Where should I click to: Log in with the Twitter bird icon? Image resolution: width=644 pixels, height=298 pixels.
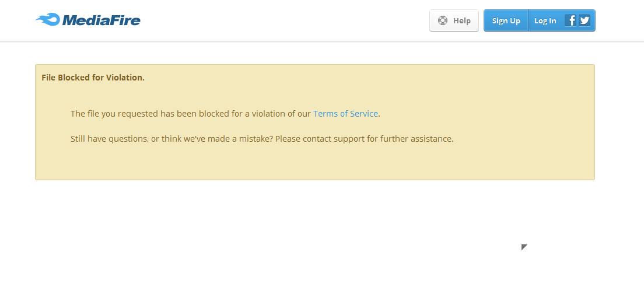pos(584,20)
